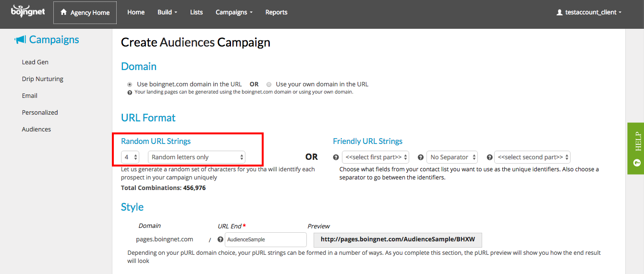Click the URL Format section heading
Image resolution: width=644 pixels, height=274 pixels.
(148, 118)
